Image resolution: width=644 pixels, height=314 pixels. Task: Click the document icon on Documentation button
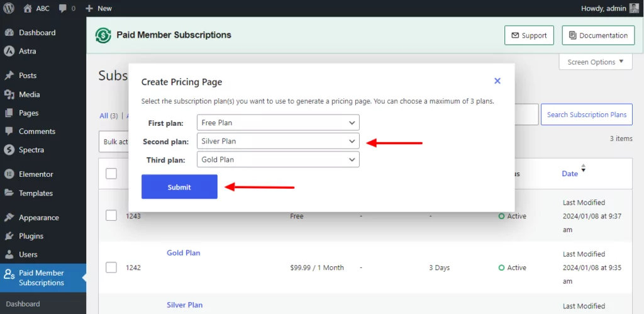(572, 36)
